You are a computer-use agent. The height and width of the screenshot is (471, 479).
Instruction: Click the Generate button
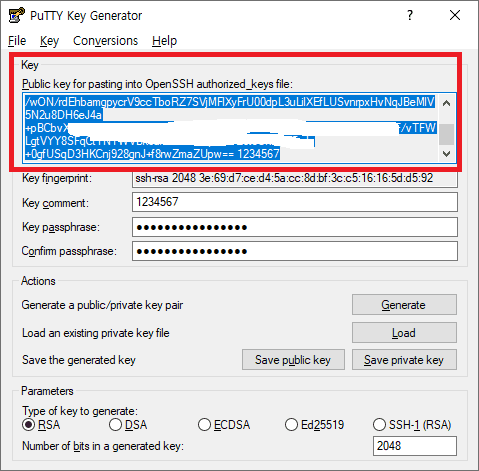(404, 305)
